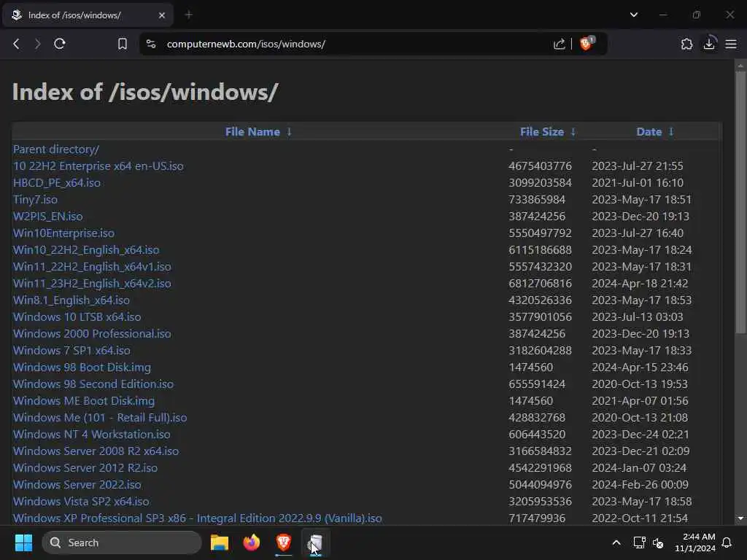Bookmark this page
The height and width of the screenshot is (560, 747).
pos(123,44)
